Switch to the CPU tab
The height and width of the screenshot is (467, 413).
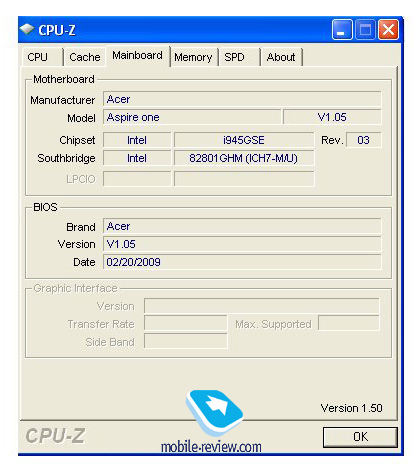(x=42, y=57)
